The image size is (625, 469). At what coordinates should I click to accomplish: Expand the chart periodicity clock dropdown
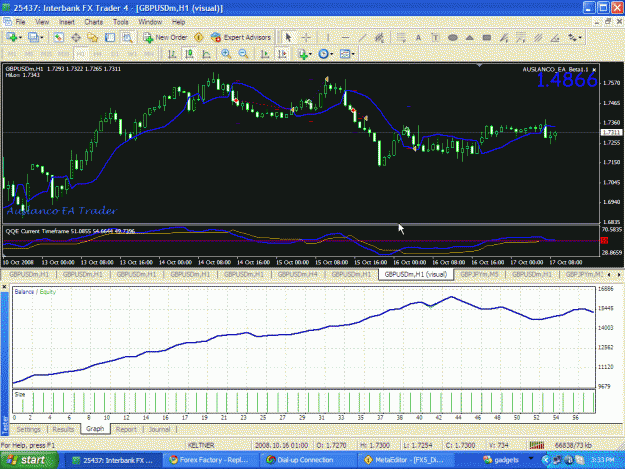coord(332,54)
